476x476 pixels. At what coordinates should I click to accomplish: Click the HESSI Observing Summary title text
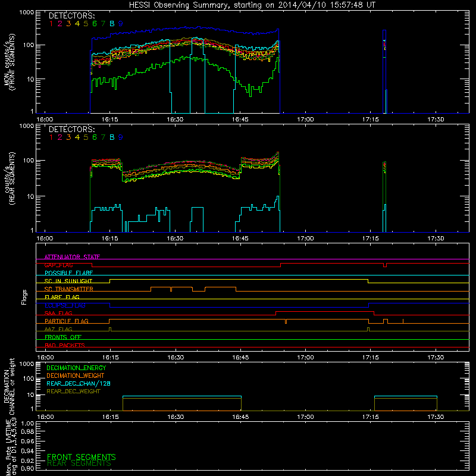point(252,5)
